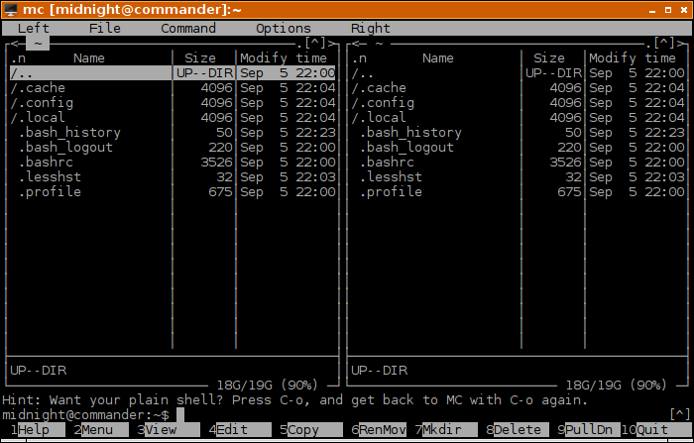Go back using left panel's < arrow
694x443 pixels.
pos(13,43)
